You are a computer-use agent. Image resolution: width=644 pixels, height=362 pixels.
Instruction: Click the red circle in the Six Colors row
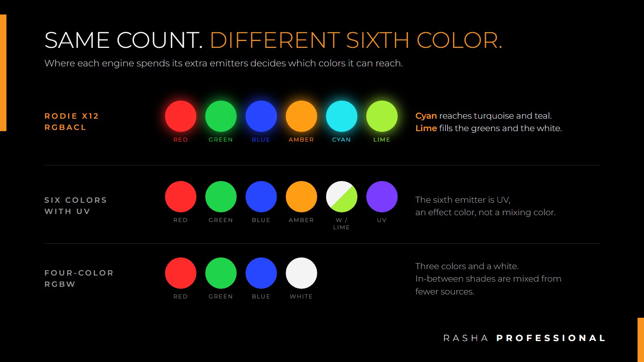click(181, 197)
